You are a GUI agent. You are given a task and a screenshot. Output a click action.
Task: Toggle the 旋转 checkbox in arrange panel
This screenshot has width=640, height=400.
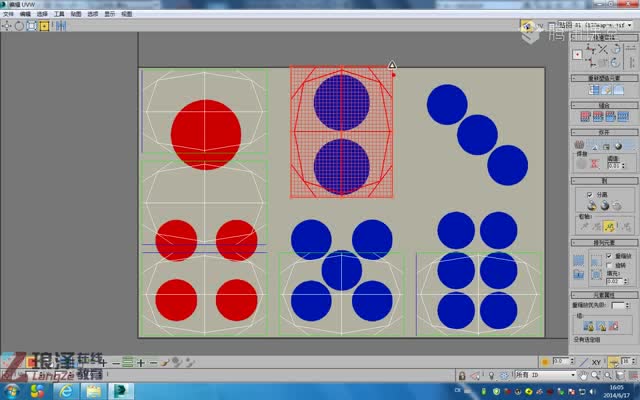click(x=609, y=267)
